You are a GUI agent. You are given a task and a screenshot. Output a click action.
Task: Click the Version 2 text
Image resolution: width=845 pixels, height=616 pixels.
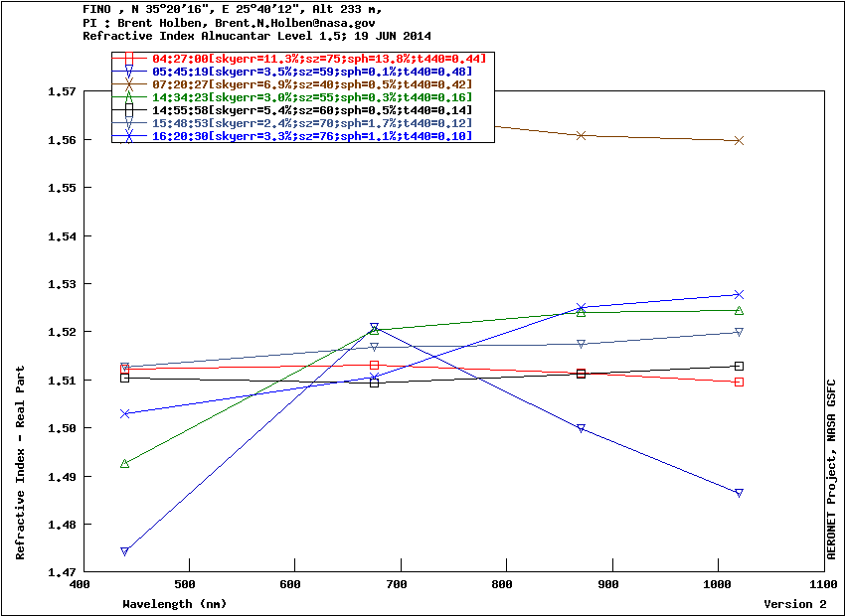click(794, 604)
